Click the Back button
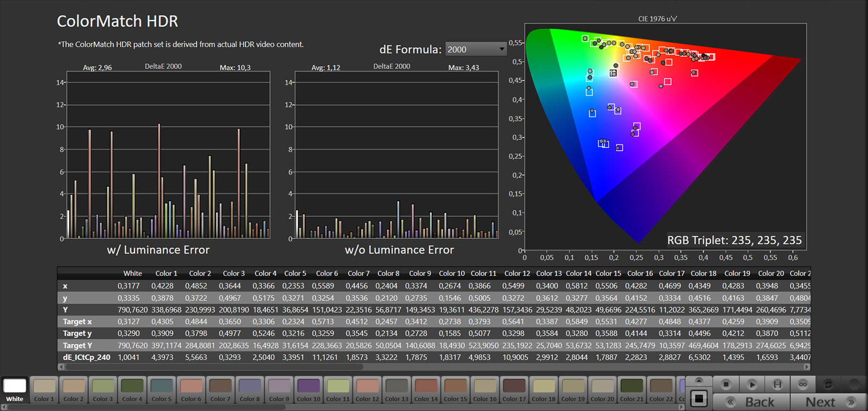Screen dimensions: 868x411 point(751,402)
